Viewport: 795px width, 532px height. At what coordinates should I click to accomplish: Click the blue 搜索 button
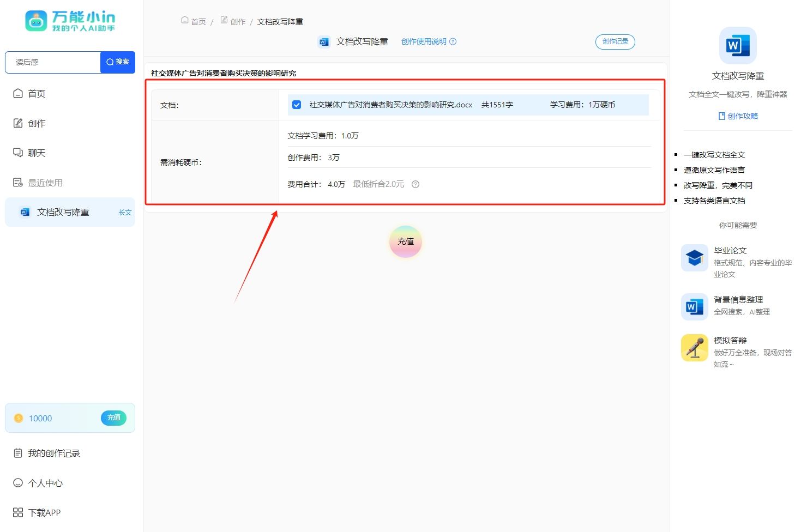[118, 62]
